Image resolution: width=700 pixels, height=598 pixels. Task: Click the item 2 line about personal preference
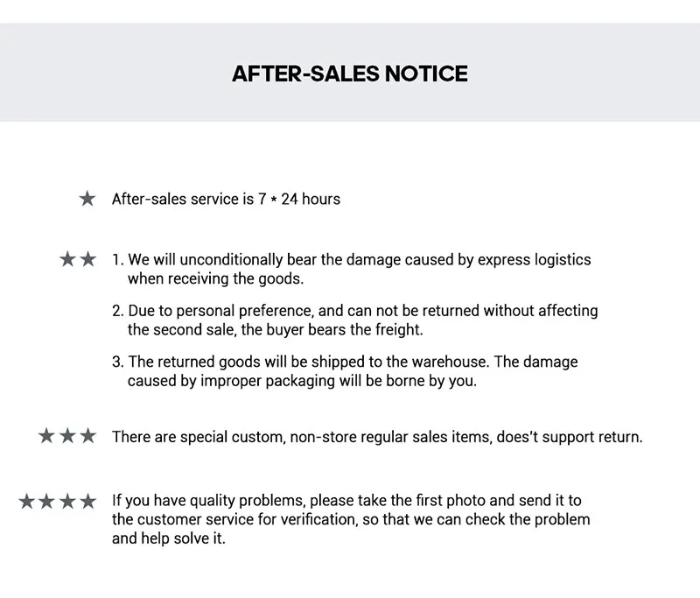(355, 311)
